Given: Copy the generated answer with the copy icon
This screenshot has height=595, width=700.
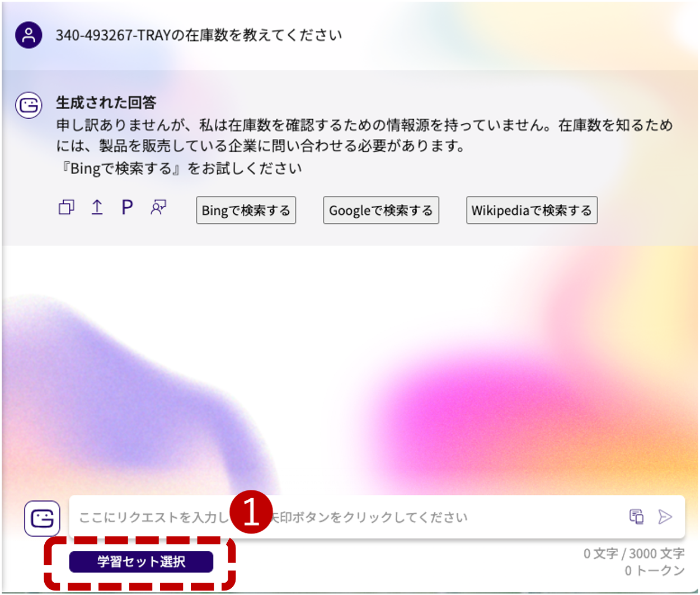Looking at the screenshot, I should point(66,208).
